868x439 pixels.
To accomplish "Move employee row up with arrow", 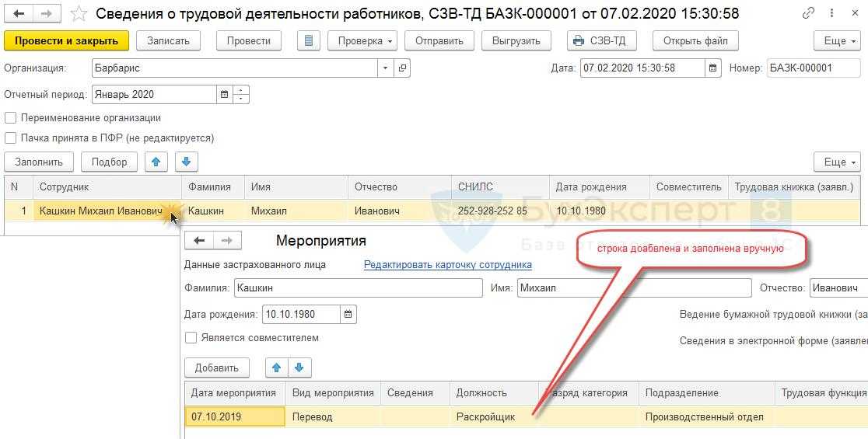I will pos(156,162).
